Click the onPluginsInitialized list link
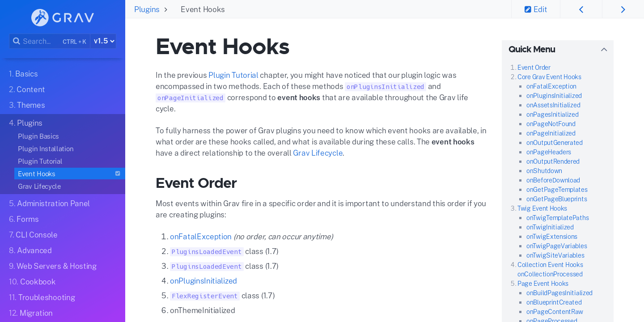Image resolution: width=644 pixels, height=322 pixels. [x=203, y=281]
